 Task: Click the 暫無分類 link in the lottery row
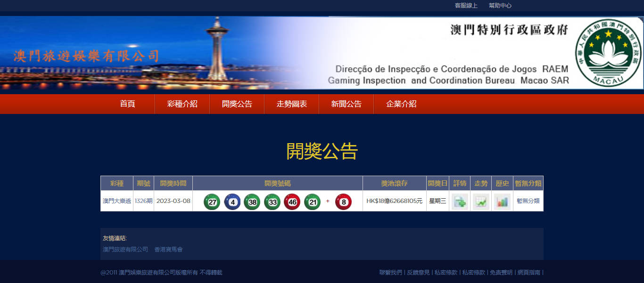(x=528, y=201)
